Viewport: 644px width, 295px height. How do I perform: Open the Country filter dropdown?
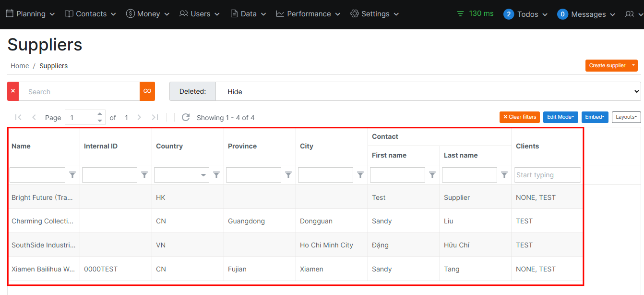pyautogui.click(x=181, y=175)
